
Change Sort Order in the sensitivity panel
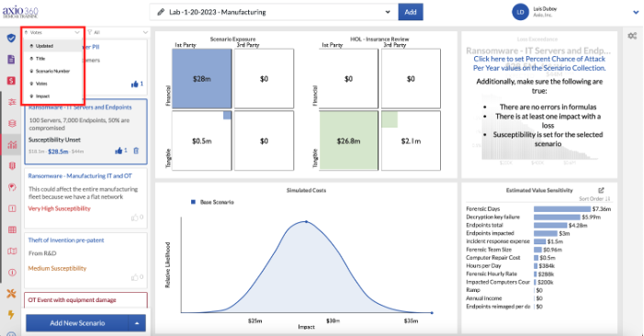594,198
